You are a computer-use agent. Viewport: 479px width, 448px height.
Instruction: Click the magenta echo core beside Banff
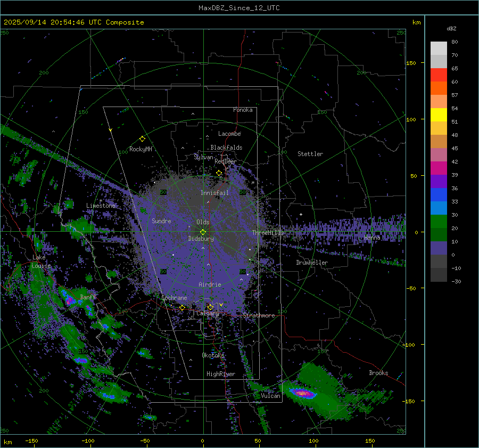pyautogui.click(x=69, y=301)
